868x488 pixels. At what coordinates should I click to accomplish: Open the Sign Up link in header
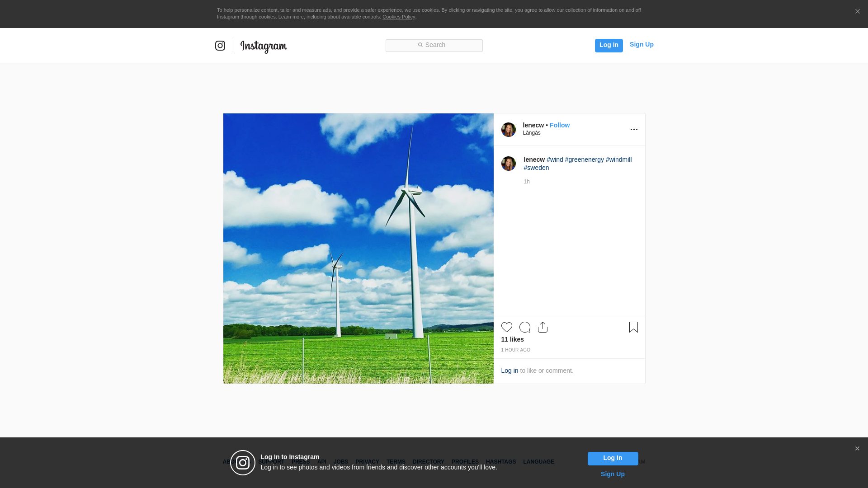641,44
